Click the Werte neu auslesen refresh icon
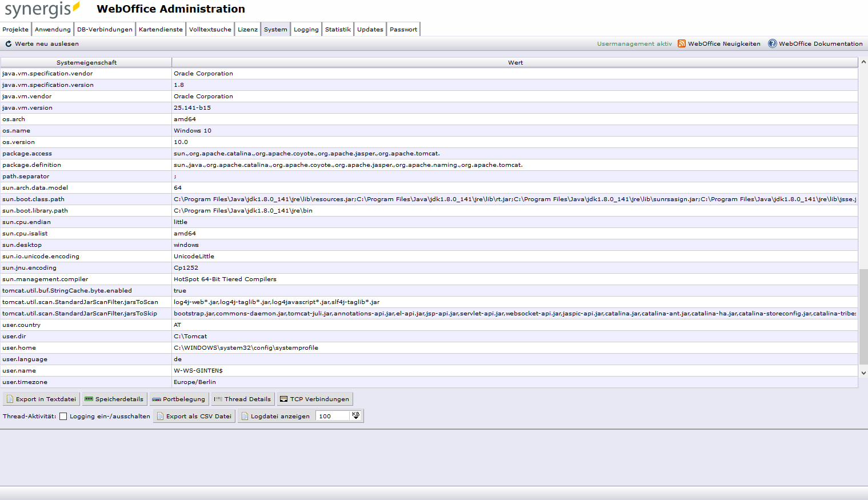The image size is (868, 500). (x=8, y=43)
